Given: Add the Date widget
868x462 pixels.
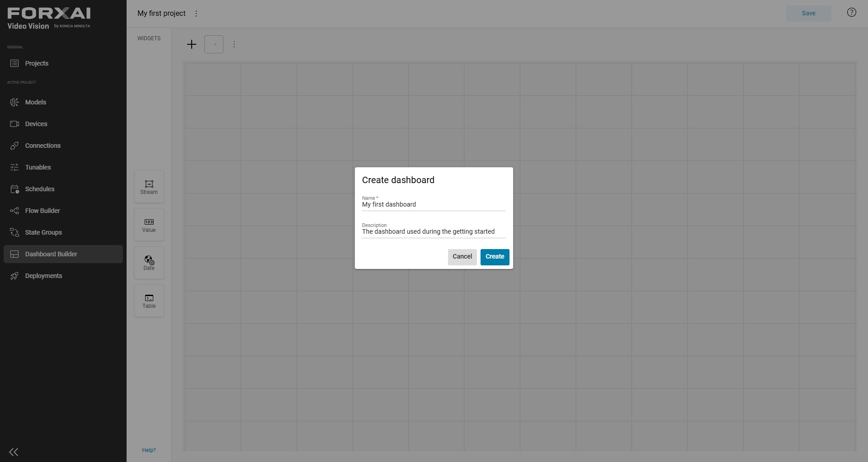Looking at the screenshot, I should pos(149,263).
